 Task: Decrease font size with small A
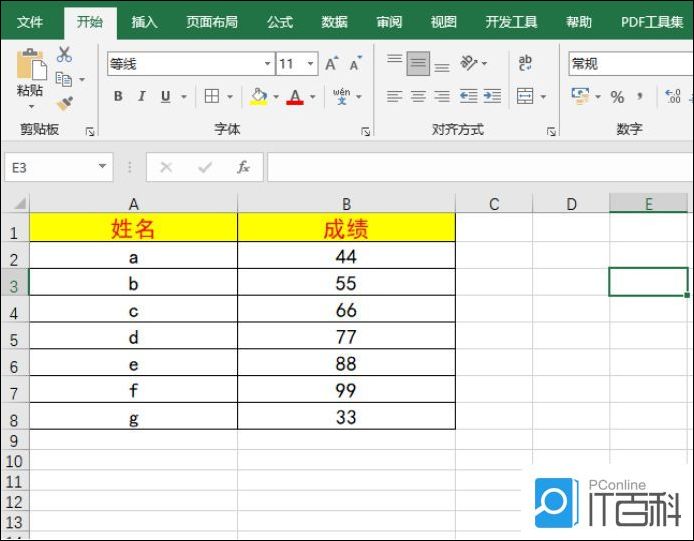tap(355, 64)
